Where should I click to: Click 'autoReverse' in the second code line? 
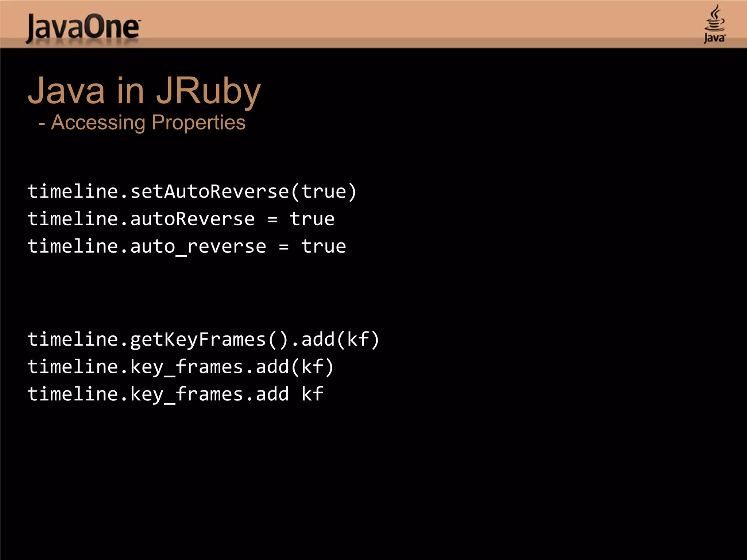192,219
